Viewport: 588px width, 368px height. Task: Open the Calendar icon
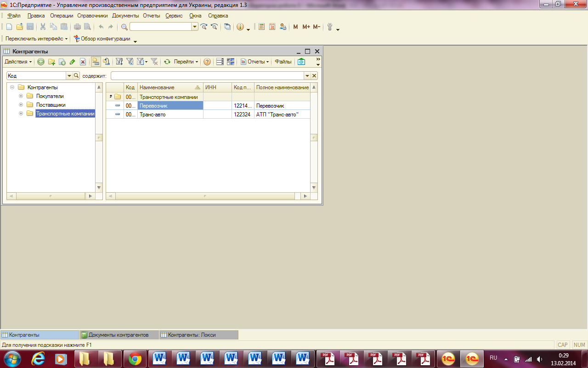[x=272, y=27]
